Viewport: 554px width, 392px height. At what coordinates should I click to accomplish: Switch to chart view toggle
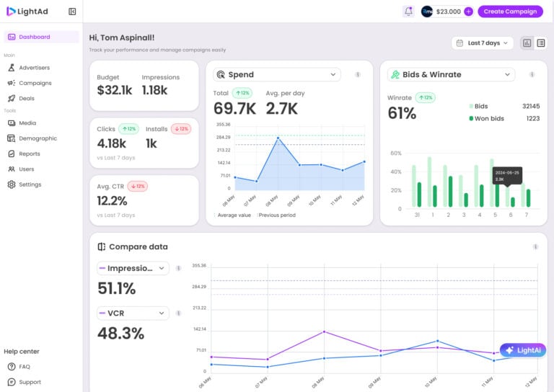point(527,43)
